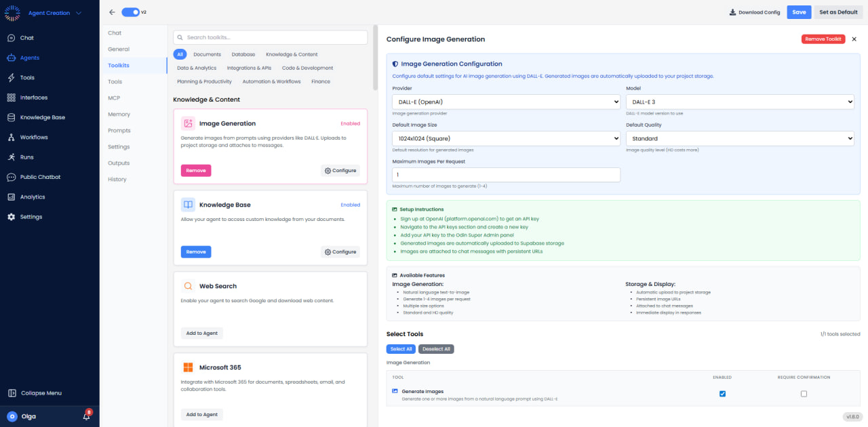Open Knowledge Base via database icon
This screenshot has height=427, width=868.
[12, 117]
